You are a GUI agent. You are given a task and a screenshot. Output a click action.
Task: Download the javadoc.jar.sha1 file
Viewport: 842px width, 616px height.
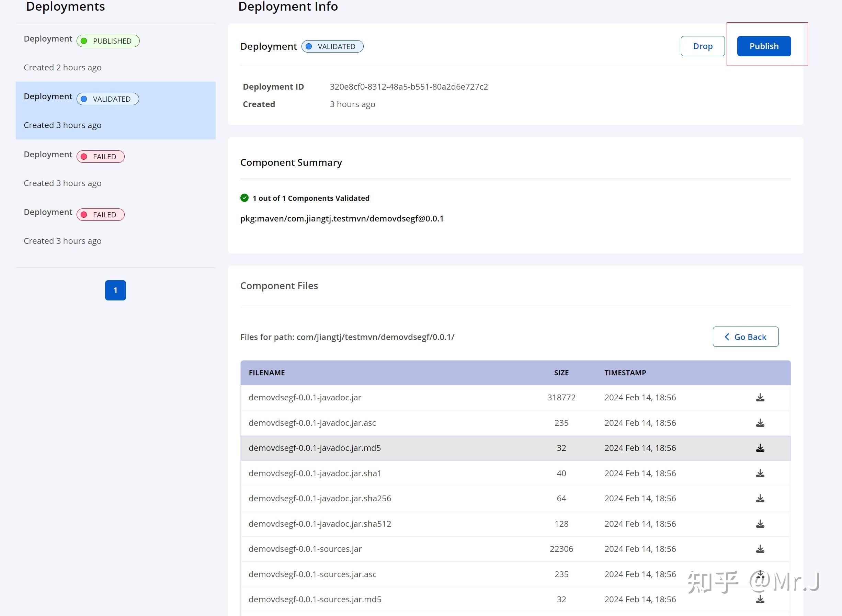tap(760, 473)
